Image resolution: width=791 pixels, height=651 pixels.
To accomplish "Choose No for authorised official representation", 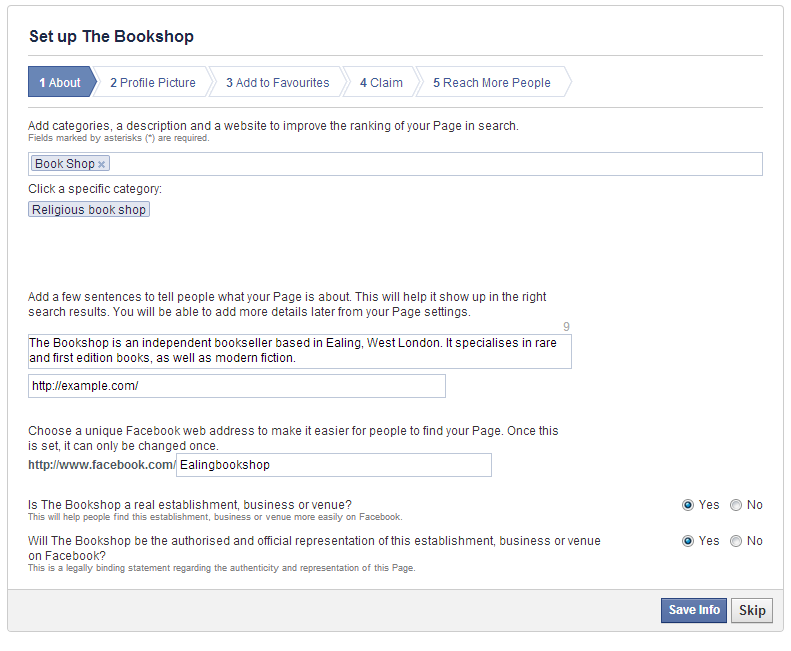I will click(736, 541).
